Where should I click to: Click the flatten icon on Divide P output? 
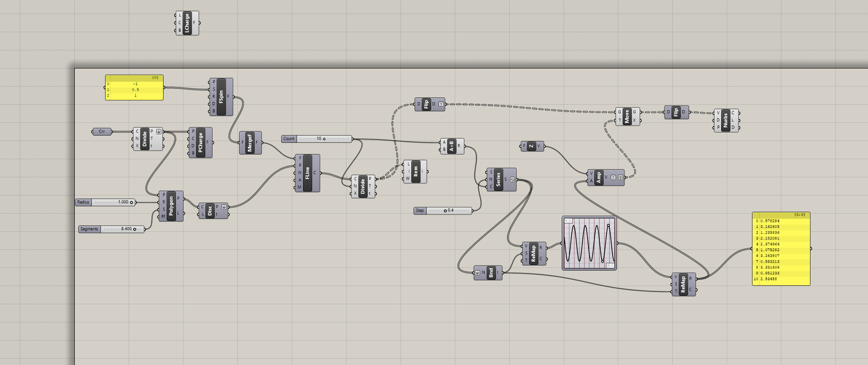click(159, 131)
